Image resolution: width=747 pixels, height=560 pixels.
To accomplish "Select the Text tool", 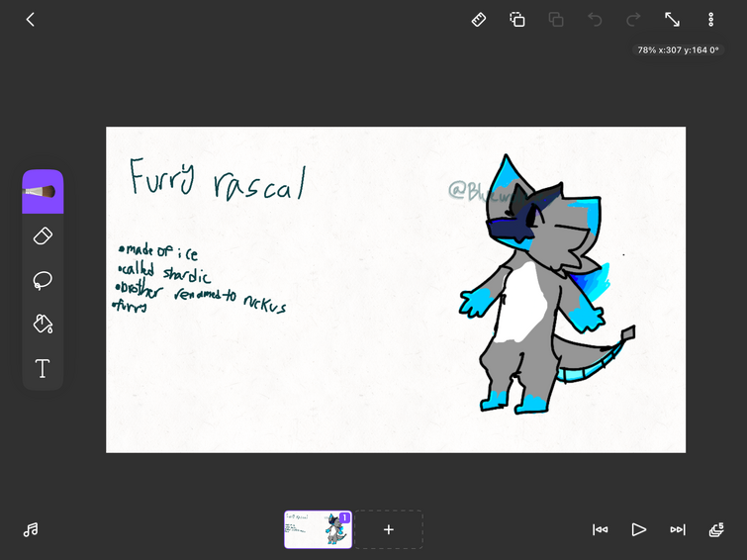I will tap(43, 368).
